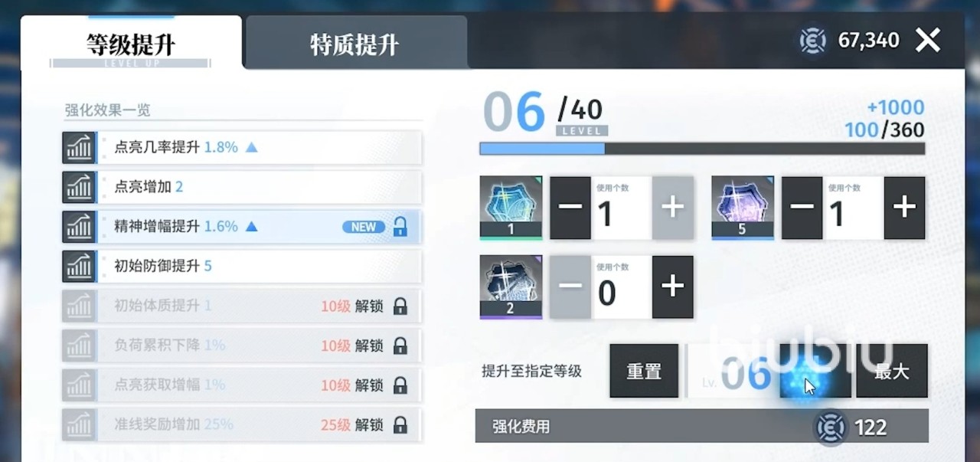Decrease the purple material usage count
980x462 pixels.
(802, 208)
